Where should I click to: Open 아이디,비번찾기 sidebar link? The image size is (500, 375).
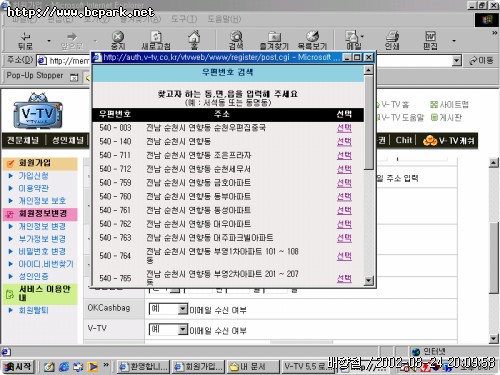(x=46, y=264)
